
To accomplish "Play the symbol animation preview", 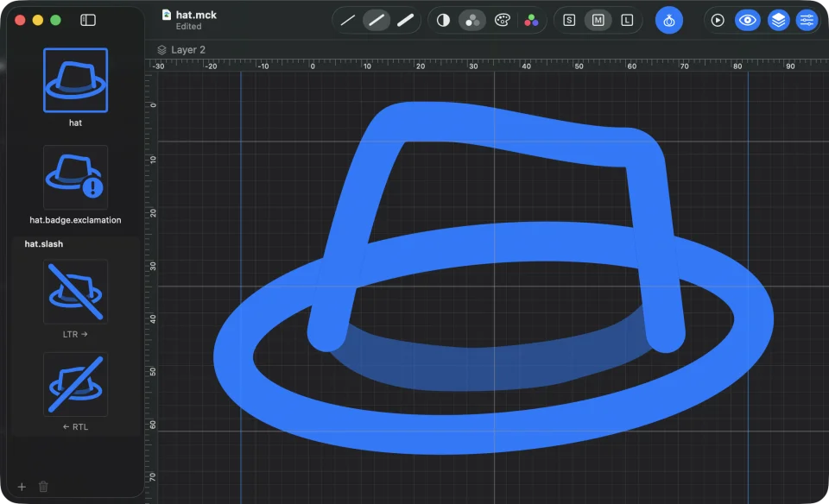I will coord(718,21).
